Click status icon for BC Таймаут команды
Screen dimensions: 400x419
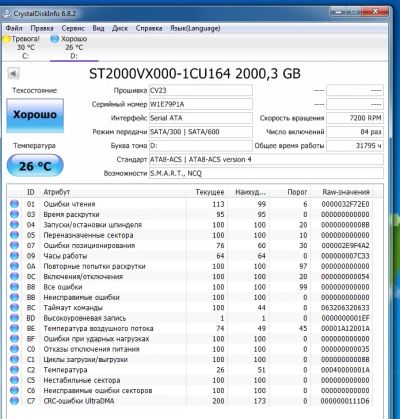14,307
